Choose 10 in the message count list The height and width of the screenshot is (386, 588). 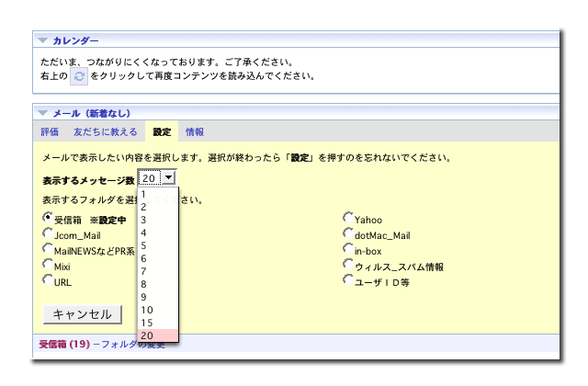point(158,310)
